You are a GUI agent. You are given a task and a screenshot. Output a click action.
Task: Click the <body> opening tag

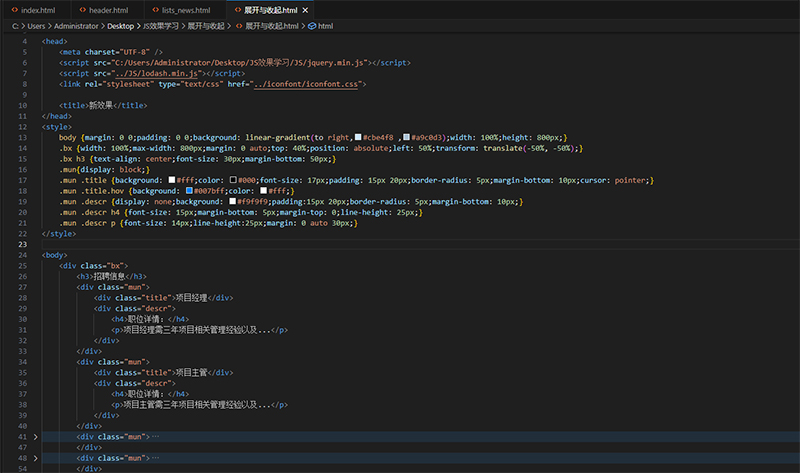point(55,255)
